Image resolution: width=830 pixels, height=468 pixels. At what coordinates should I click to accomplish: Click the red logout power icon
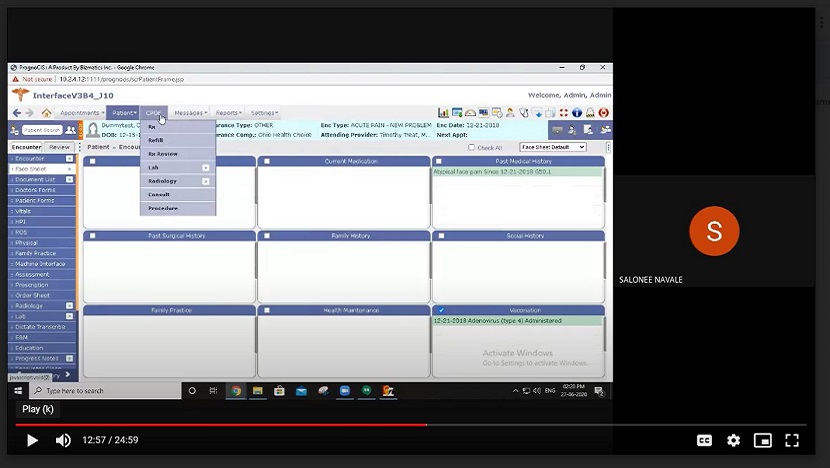pyautogui.click(x=603, y=112)
